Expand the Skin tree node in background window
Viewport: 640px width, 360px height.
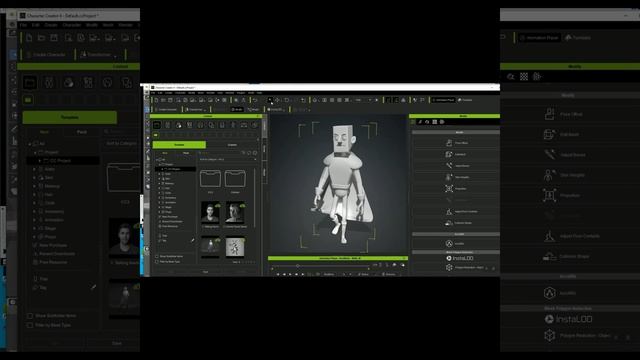[35, 178]
